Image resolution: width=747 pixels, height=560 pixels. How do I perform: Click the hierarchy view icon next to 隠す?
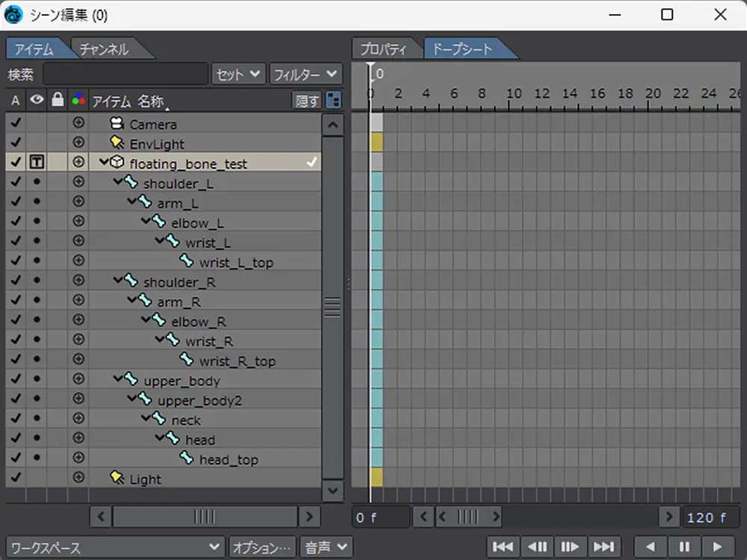pyautogui.click(x=333, y=101)
